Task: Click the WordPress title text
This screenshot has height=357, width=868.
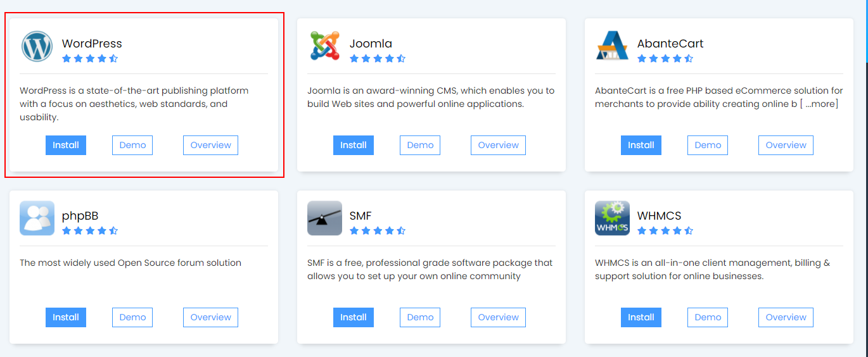Action: coord(92,44)
